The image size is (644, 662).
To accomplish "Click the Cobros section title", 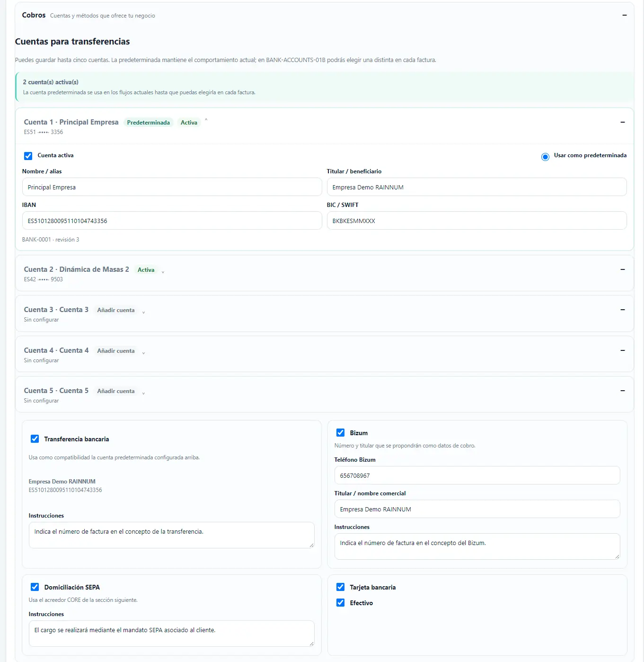I will (x=34, y=15).
